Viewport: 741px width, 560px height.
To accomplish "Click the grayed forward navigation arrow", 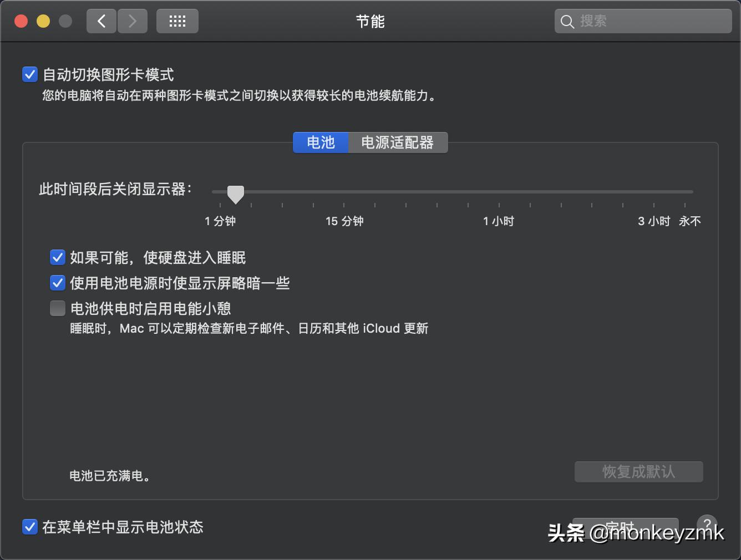I will coord(133,21).
